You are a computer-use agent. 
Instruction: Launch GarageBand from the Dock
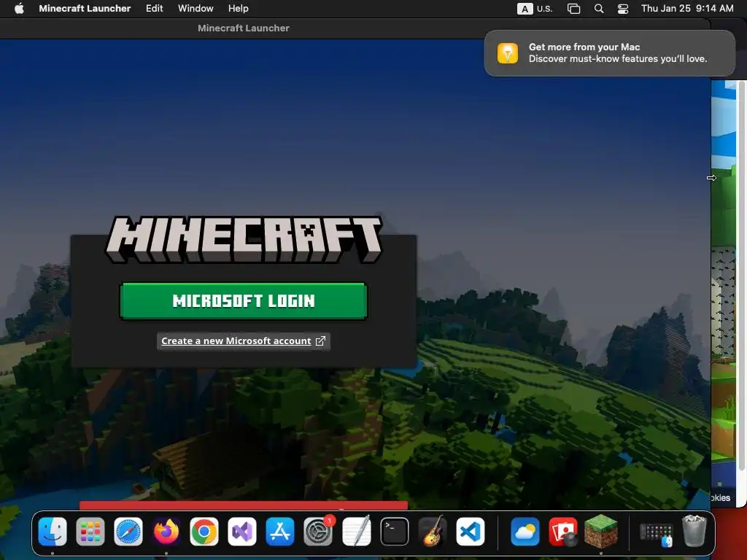pos(432,531)
